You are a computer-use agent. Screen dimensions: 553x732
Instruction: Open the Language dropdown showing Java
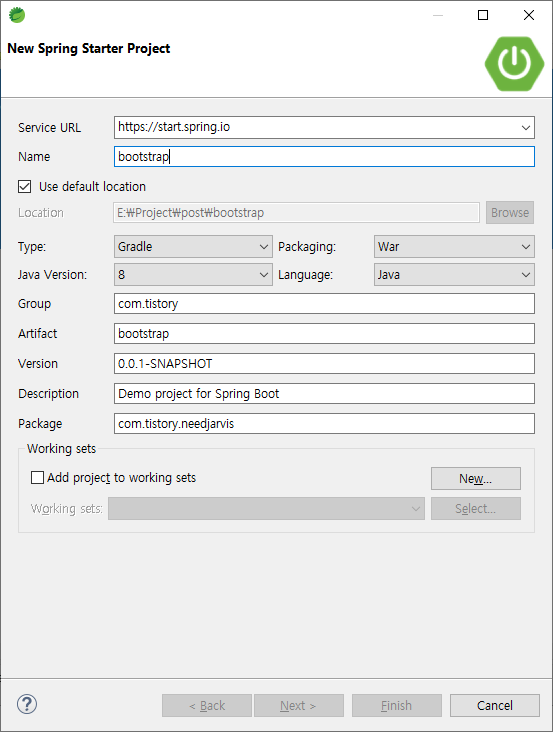coord(454,274)
